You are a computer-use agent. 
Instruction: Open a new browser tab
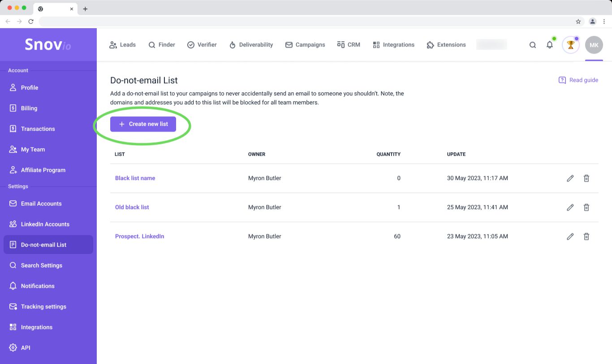pos(85,9)
